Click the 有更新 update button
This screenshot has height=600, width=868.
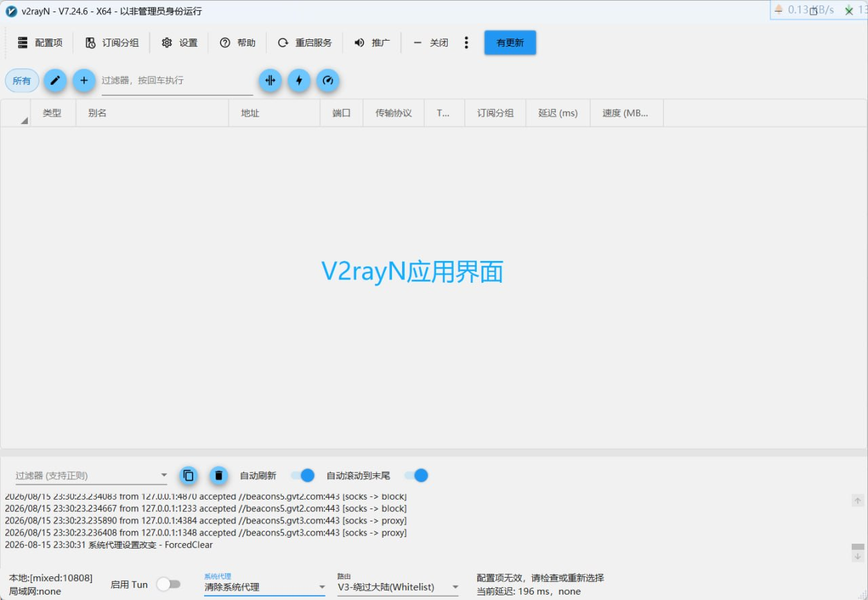pos(510,43)
